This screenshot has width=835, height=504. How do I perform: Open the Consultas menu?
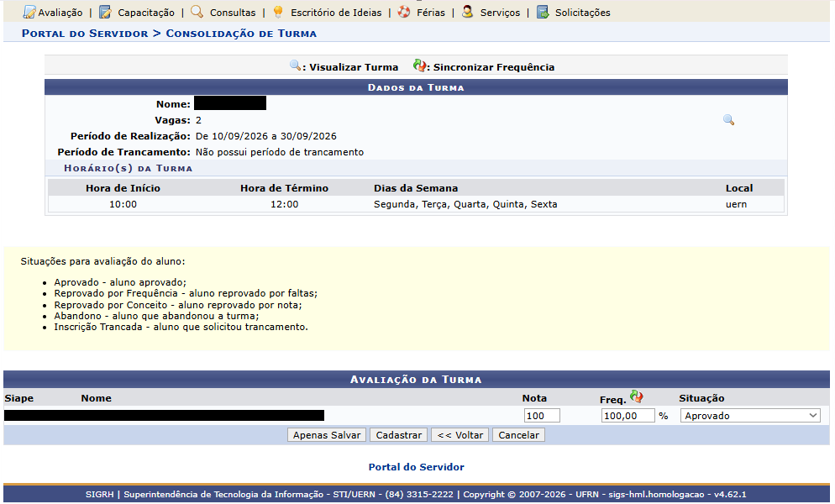[x=233, y=13]
